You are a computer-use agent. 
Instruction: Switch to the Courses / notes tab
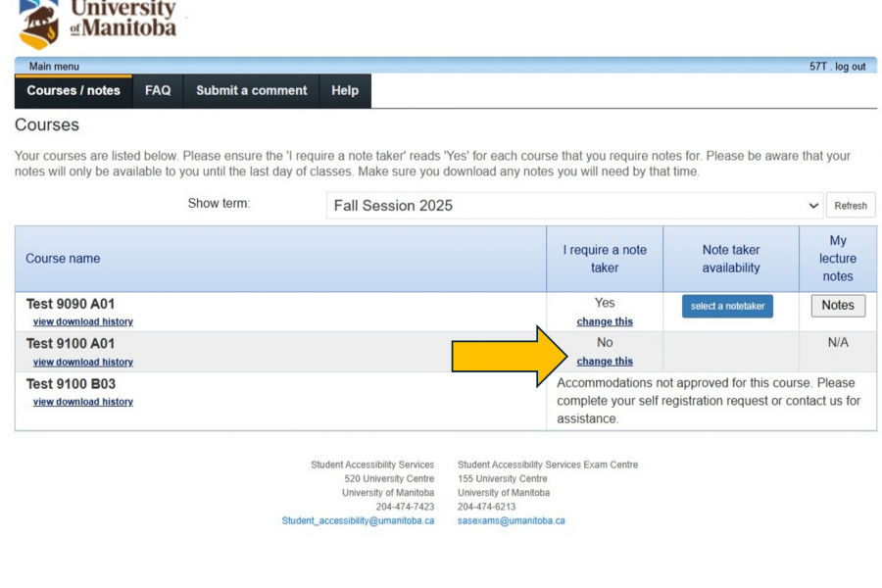coord(73,91)
